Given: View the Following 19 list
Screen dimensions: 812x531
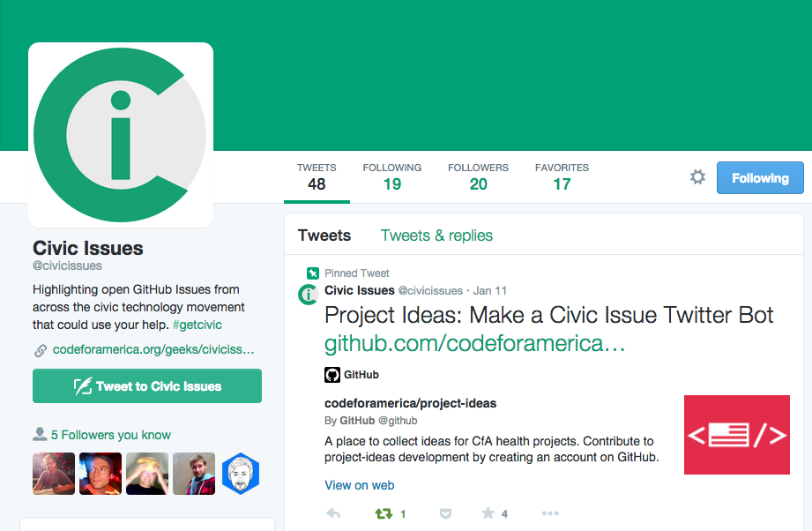Looking at the screenshot, I should pyautogui.click(x=392, y=177).
